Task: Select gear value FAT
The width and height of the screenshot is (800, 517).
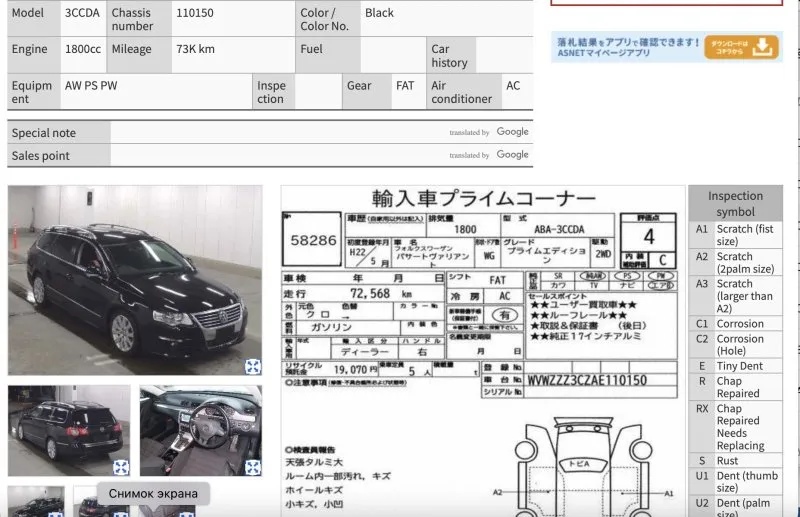Action: 405,86
